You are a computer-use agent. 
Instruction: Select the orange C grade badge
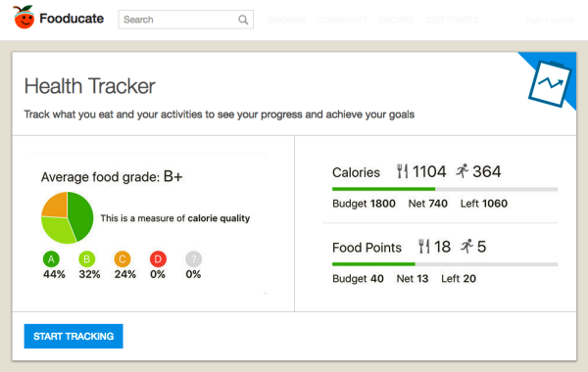[x=122, y=258]
